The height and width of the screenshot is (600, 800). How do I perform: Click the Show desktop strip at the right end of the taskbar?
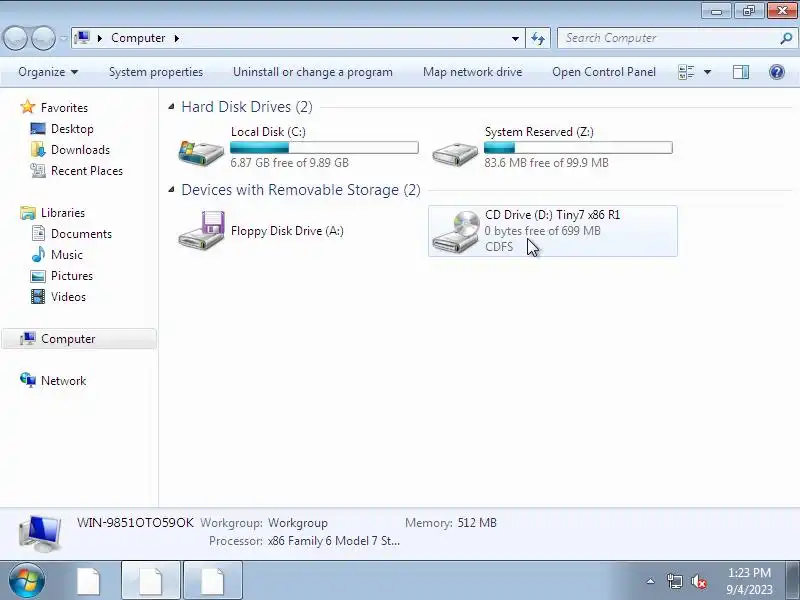pos(794,581)
